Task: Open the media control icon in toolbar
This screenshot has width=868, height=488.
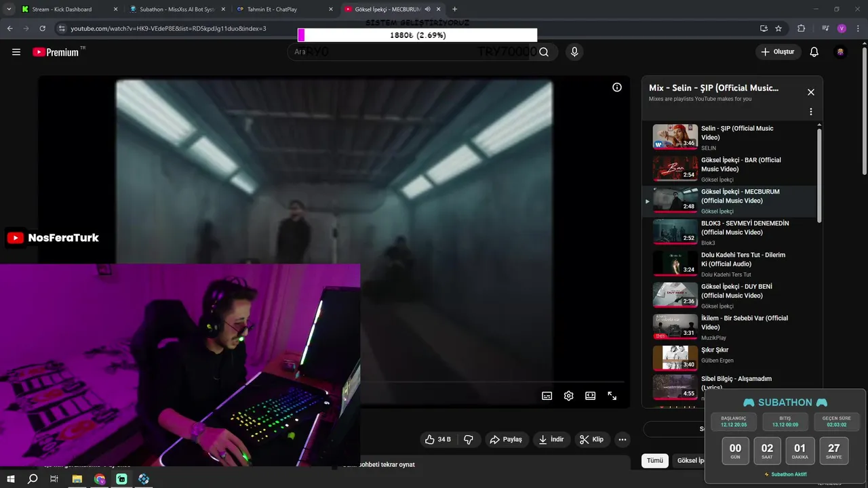Action: [825, 28]
